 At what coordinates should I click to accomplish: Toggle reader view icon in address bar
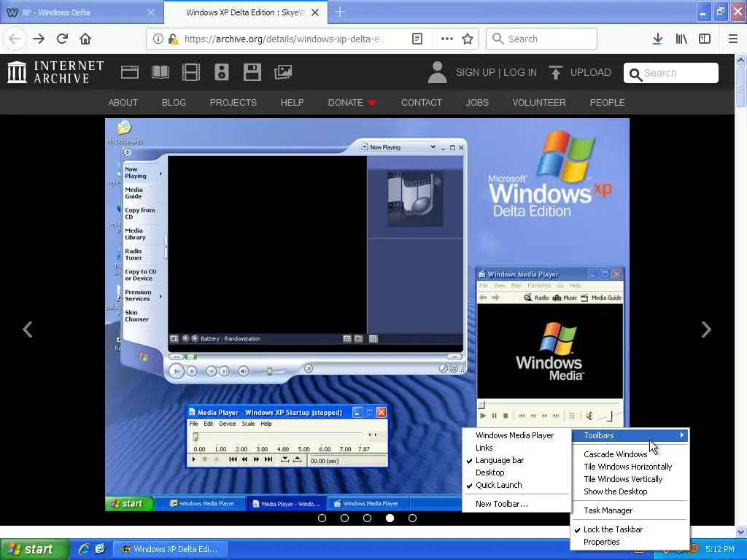pyautogui.click(x=417, y=39)
